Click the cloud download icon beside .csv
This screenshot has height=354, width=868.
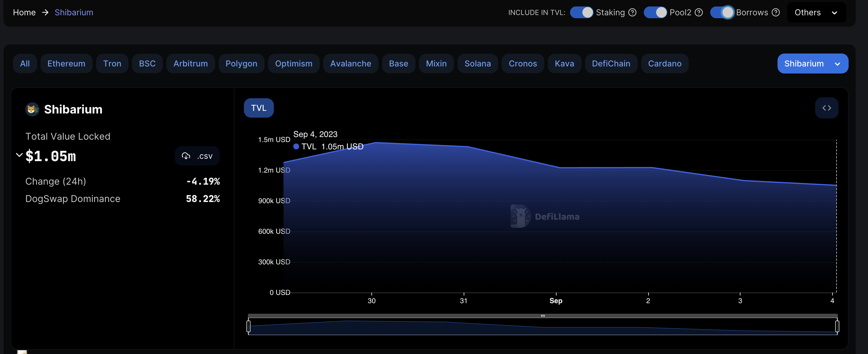186,156
